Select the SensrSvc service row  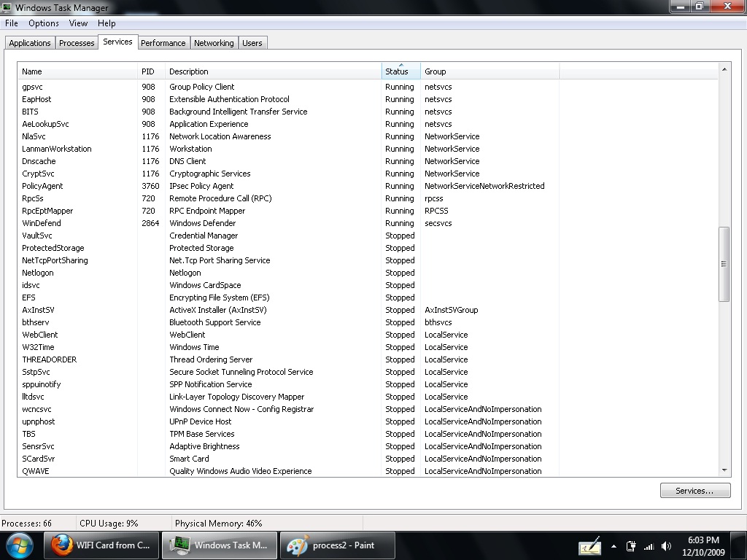(368, 446)
